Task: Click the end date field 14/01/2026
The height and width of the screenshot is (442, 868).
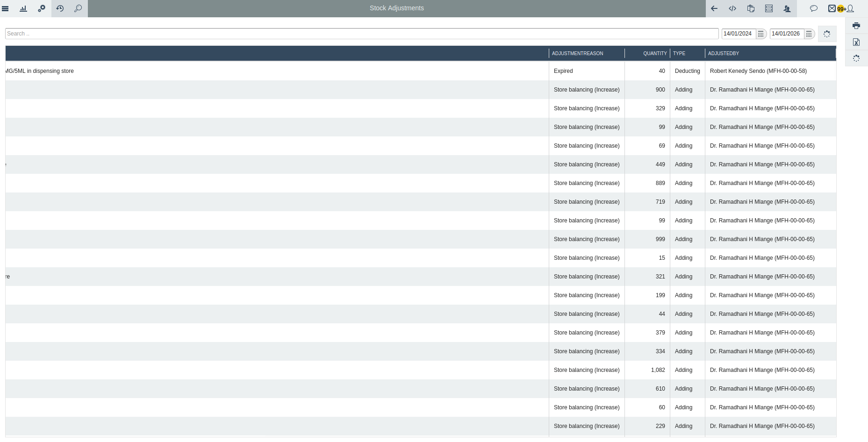Action: [787, 34]
